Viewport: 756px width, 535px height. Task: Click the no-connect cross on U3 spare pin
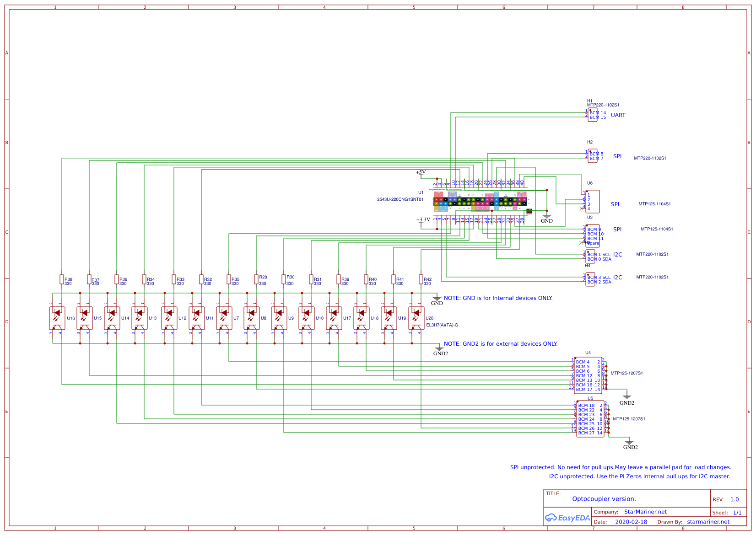581,243
